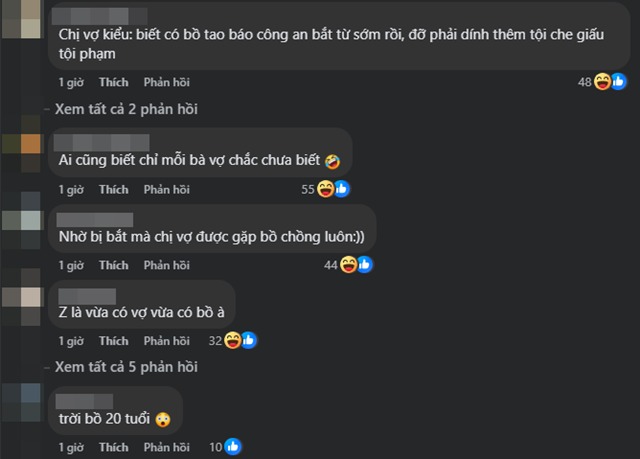Click reaction icons beside count 32
Image resolution: width=640 pixels, height=459 pixels.
[240, 341]
